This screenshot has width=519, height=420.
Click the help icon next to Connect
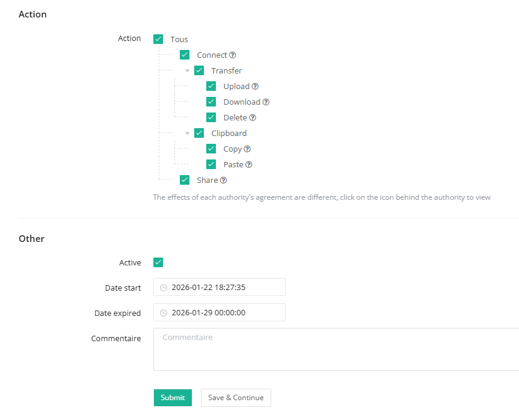[233, 55]
